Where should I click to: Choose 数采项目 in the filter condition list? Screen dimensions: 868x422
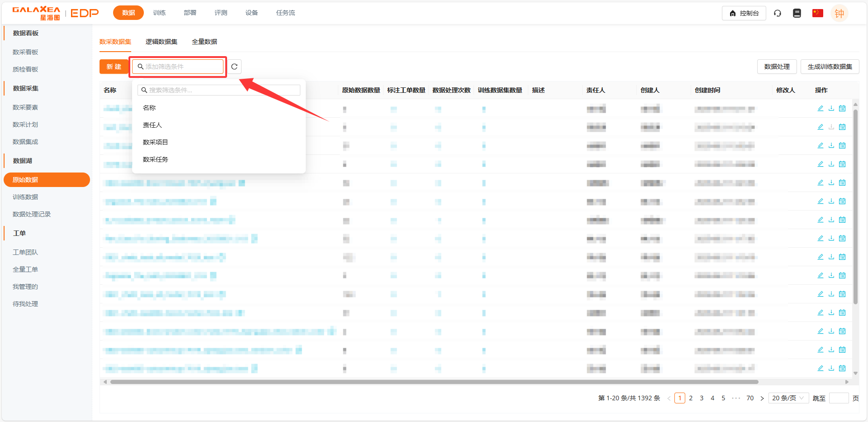pos(155,142)
